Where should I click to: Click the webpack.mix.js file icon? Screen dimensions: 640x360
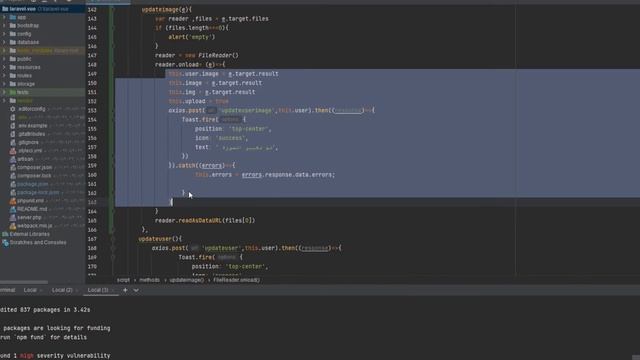pos(13,226)
